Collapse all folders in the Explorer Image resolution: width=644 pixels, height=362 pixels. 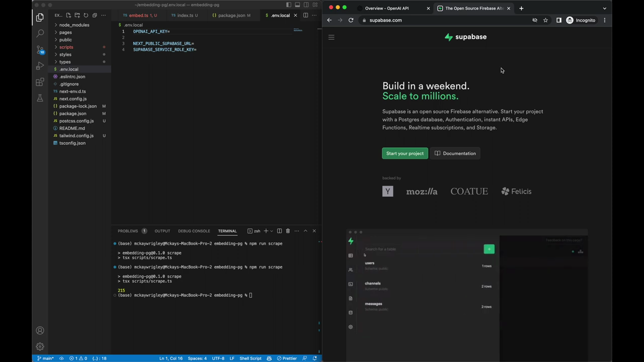click(x=94, y=16)
